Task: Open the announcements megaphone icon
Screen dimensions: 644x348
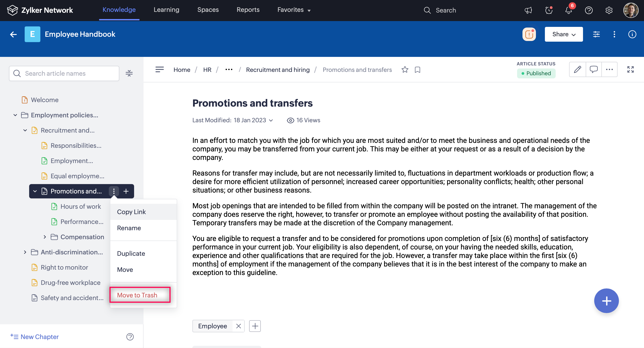Action: (528, 10)
